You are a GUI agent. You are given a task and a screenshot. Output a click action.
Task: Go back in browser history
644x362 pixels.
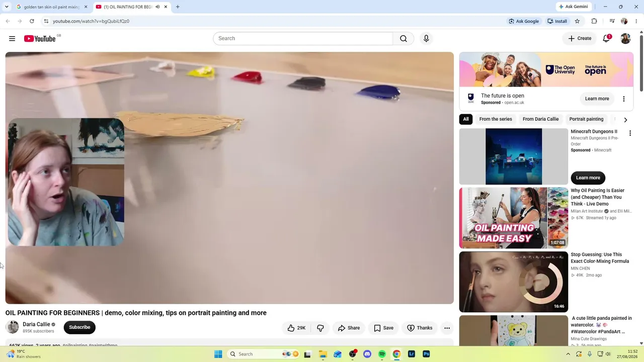[x=8, y=21]
